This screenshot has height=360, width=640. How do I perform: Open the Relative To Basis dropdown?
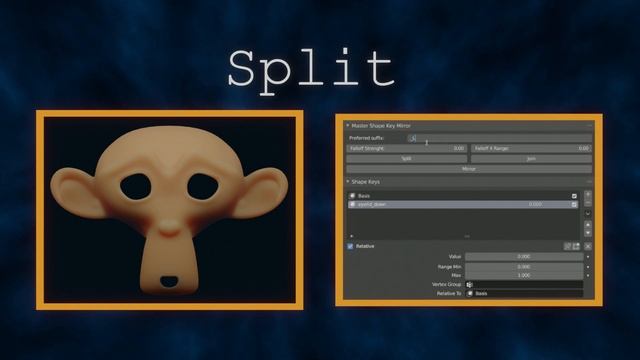click(524, 293)
